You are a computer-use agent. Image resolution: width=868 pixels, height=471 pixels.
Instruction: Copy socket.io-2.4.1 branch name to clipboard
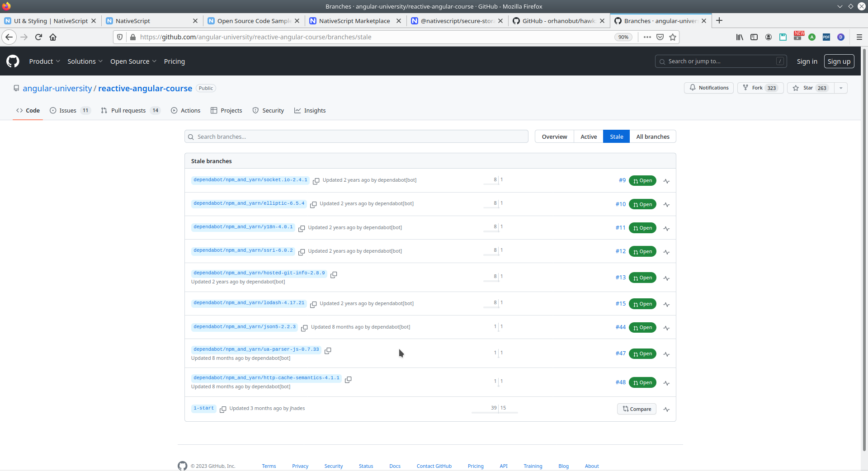pyautogui.click(x=316, y=181)
